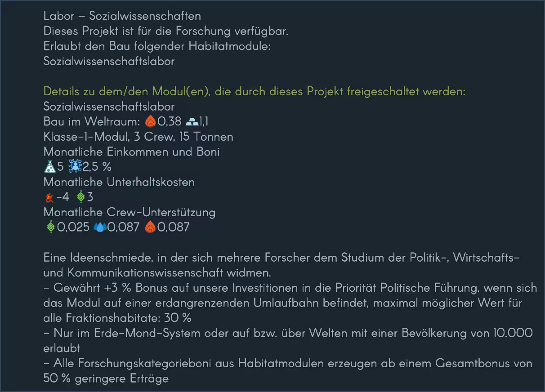Click the Monatliche Crew-Unterstützung label
This screenshot has width=545, height=392.
tap(130, 212)
